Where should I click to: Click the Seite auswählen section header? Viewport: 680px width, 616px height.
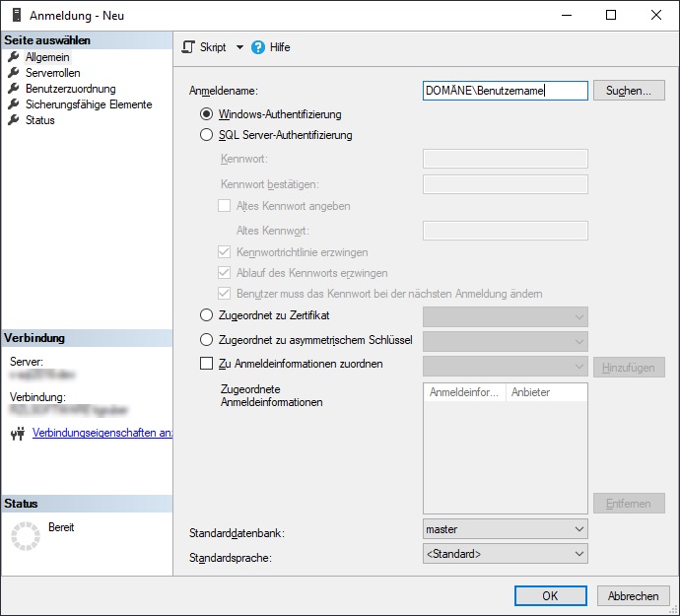point(87,40)
